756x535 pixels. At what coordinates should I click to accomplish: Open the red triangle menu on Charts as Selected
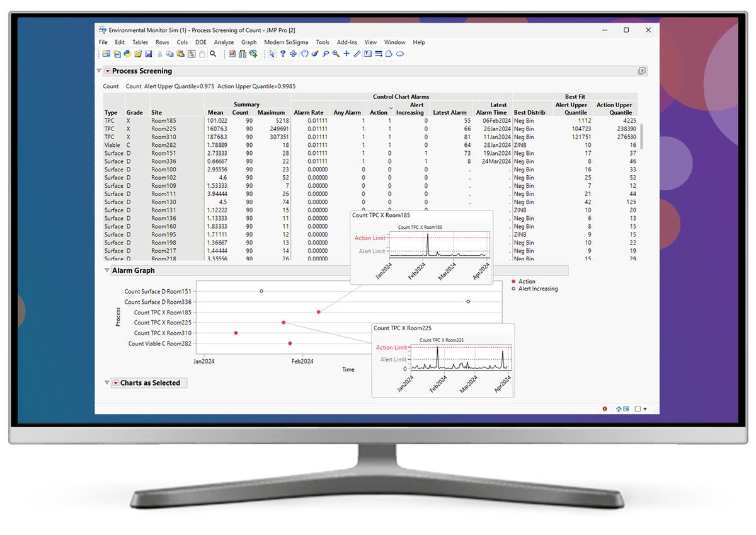click(115, 383)
